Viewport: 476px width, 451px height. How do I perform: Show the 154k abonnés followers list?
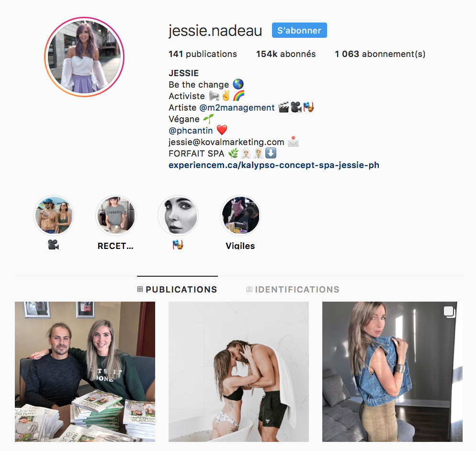point(286,54)
